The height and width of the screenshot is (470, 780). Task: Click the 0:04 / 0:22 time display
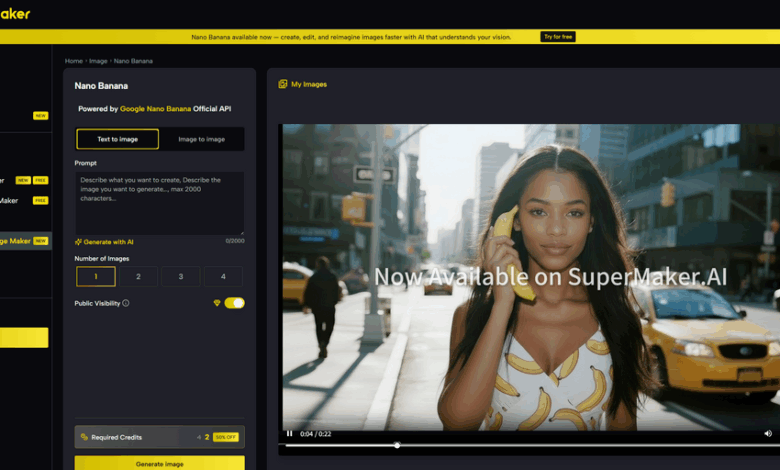pyautogui.click(x=315, y=434)
